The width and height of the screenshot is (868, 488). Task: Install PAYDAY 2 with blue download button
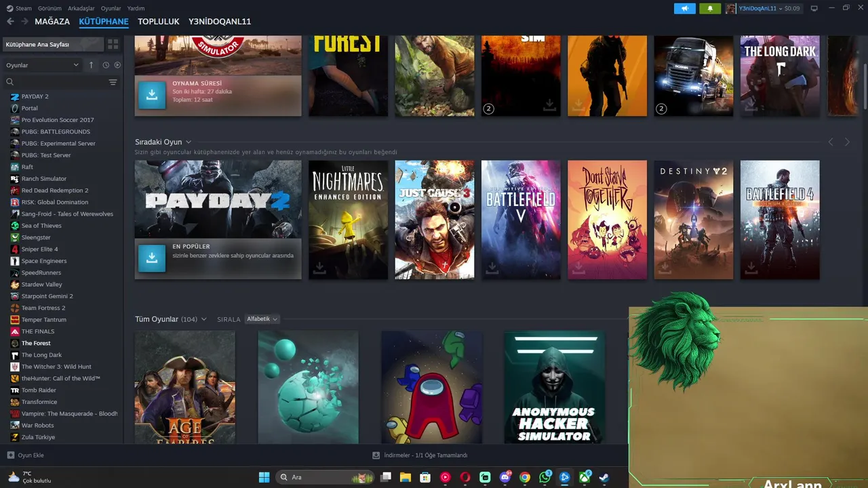[152, 258]
